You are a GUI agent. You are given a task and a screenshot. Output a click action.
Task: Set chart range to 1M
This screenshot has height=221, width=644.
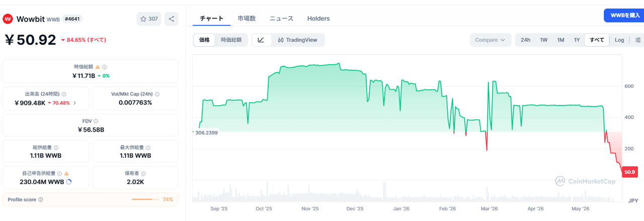560,40
